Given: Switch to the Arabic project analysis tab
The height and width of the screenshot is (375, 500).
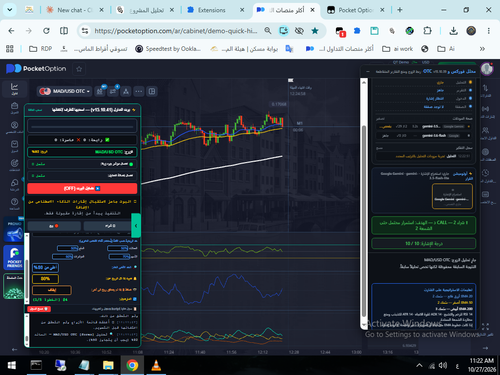Looking at the screenshot, I should [x=145, y=10].
